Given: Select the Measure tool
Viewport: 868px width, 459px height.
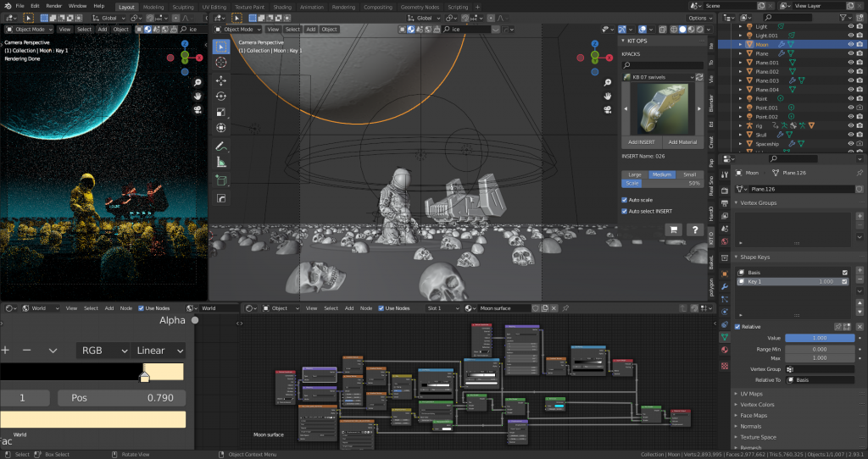Looking at the screenshot, I should pos(221,161).
